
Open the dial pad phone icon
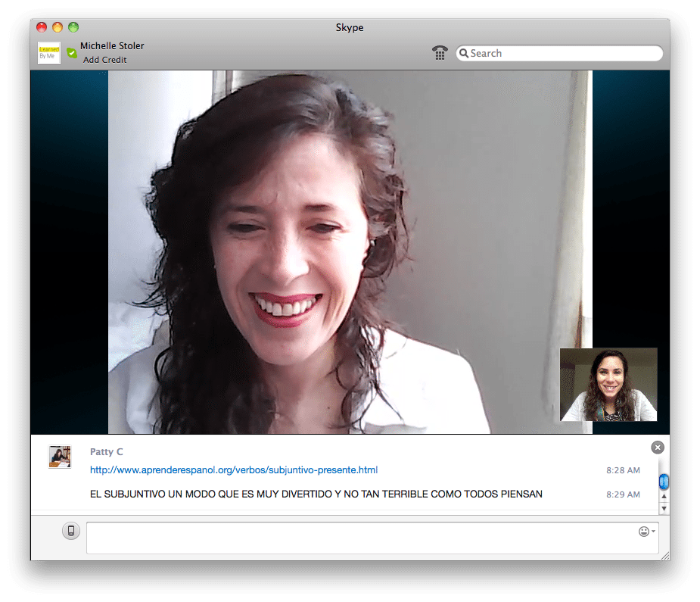click(x=440, y=53)
